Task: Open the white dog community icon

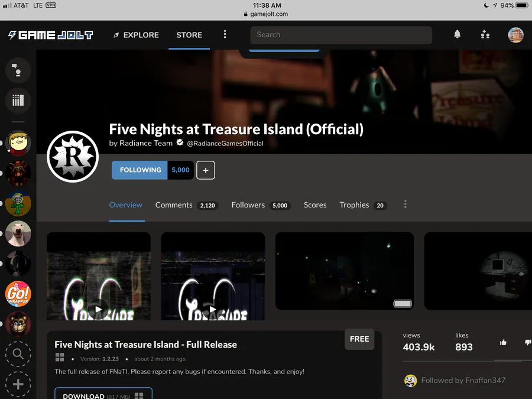Action: pos(18,233)
